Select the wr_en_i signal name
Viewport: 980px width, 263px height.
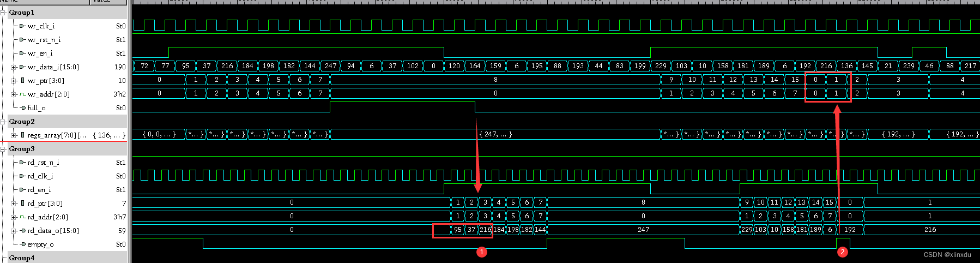click(x=40, y=53)
